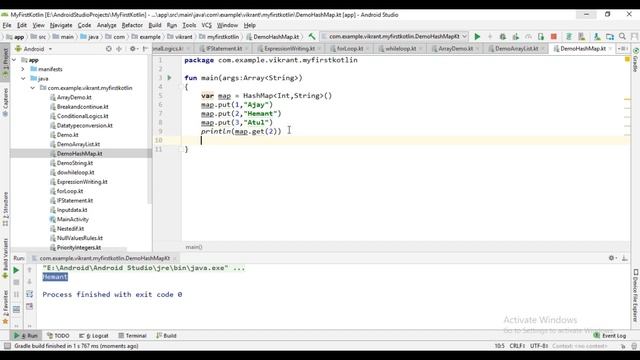Click the down-arrow icon in Run console
Image resolution: width=640 pixels, height=360 pixels.
click(x=29, y=282)
